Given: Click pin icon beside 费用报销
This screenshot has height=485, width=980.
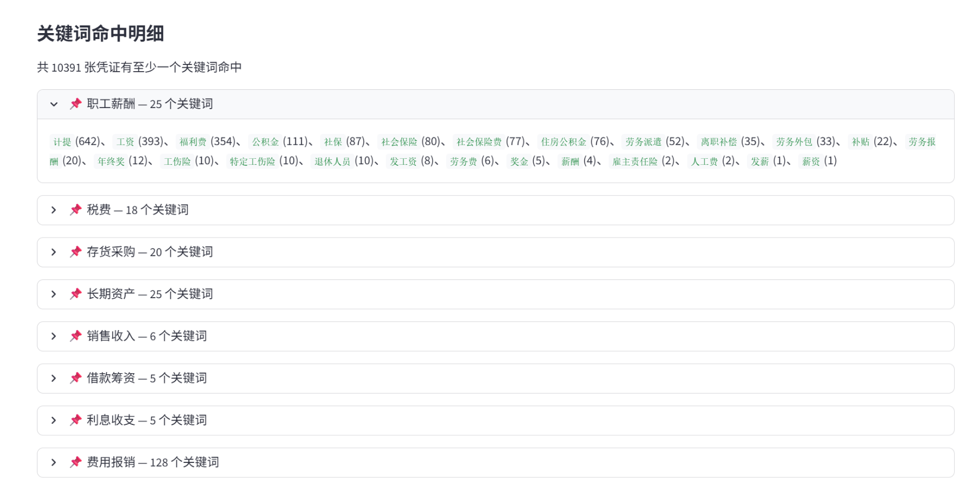Looking at the screenshot, I should 75,462.
